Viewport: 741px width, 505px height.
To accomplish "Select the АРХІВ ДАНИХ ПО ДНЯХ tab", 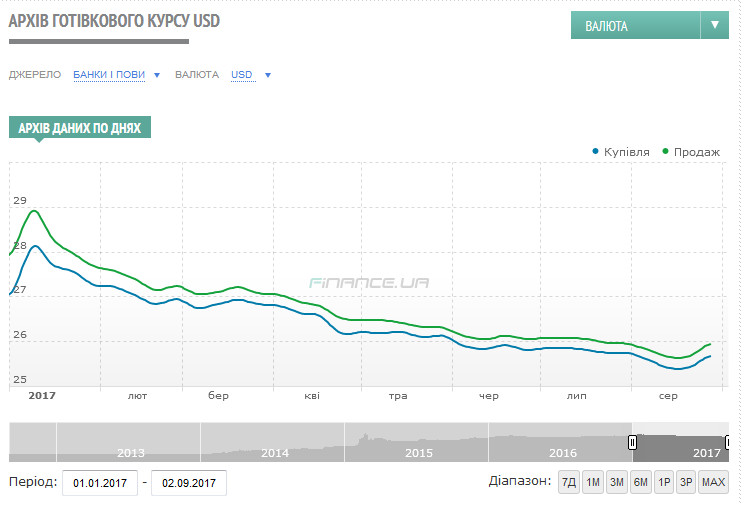I will point(80,129).
